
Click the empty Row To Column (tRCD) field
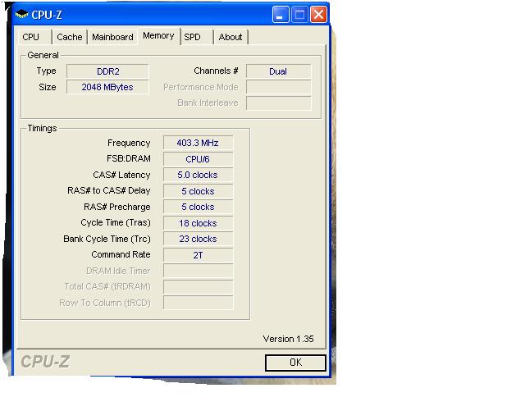[x=198, y=303]
